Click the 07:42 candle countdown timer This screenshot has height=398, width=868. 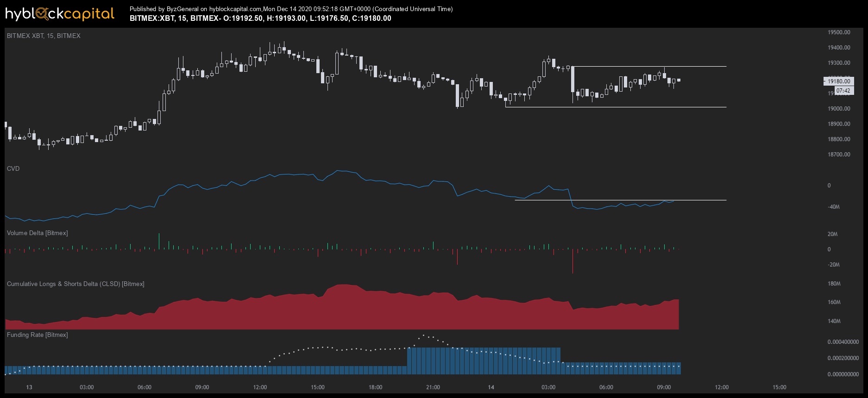pyautogui.click(x=844, y=91)
